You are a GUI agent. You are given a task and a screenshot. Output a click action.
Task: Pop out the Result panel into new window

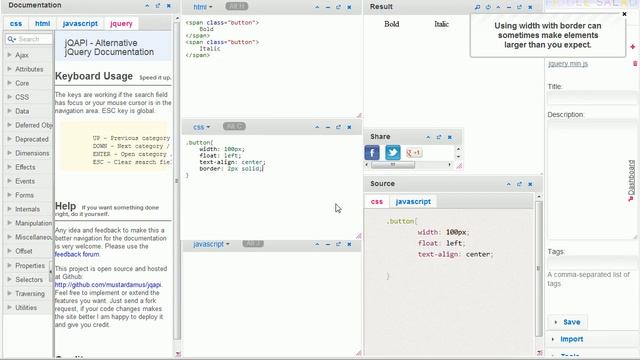[519, 7]
